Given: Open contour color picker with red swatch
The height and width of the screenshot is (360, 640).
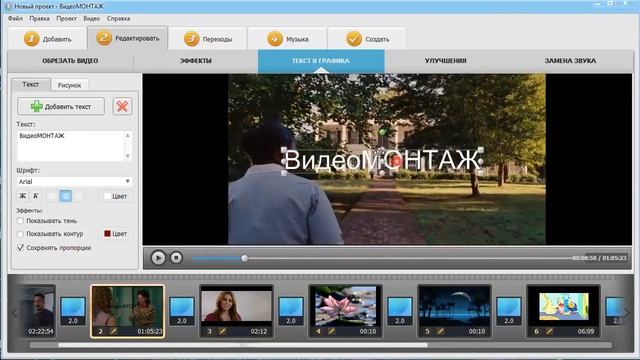Looking at the screenshot, I should [x=116, y=233].
